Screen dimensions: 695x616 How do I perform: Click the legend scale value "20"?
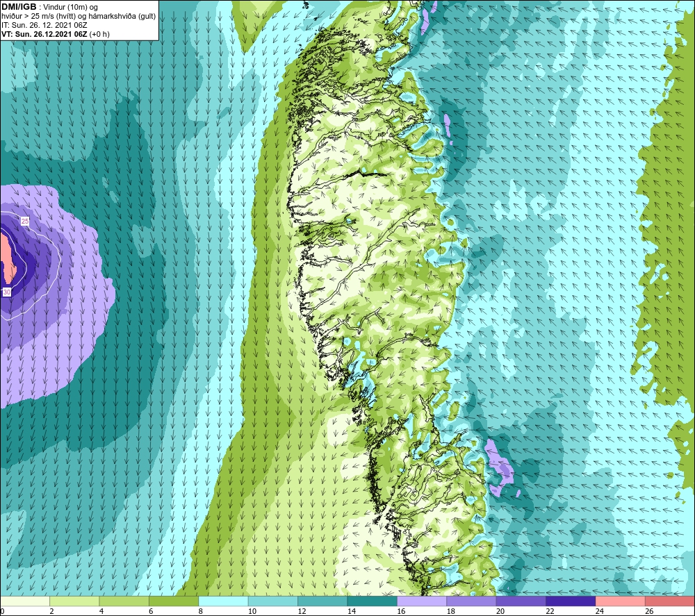pyautogui.click(x=500, y=611)
